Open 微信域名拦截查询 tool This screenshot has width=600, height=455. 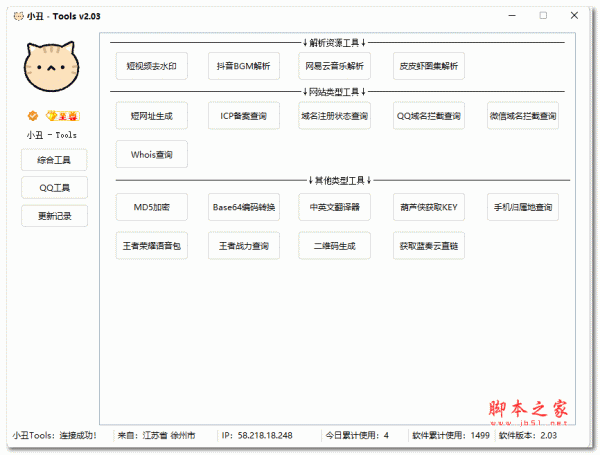(523, 116)
